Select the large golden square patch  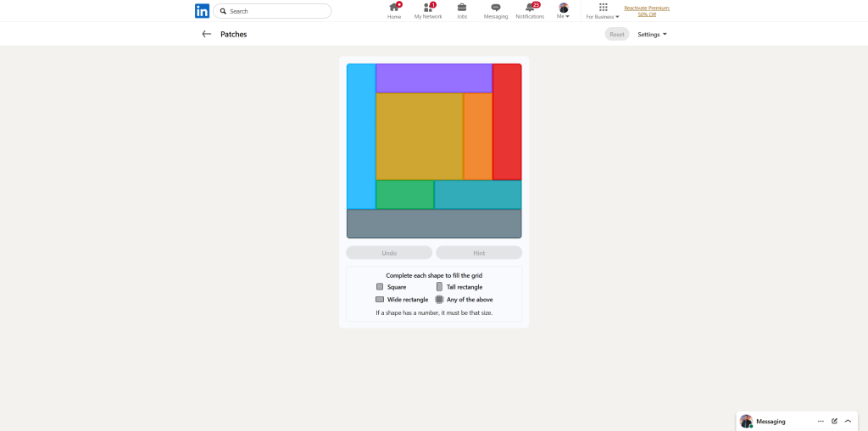pyautogui.click(x=420, y=136)
